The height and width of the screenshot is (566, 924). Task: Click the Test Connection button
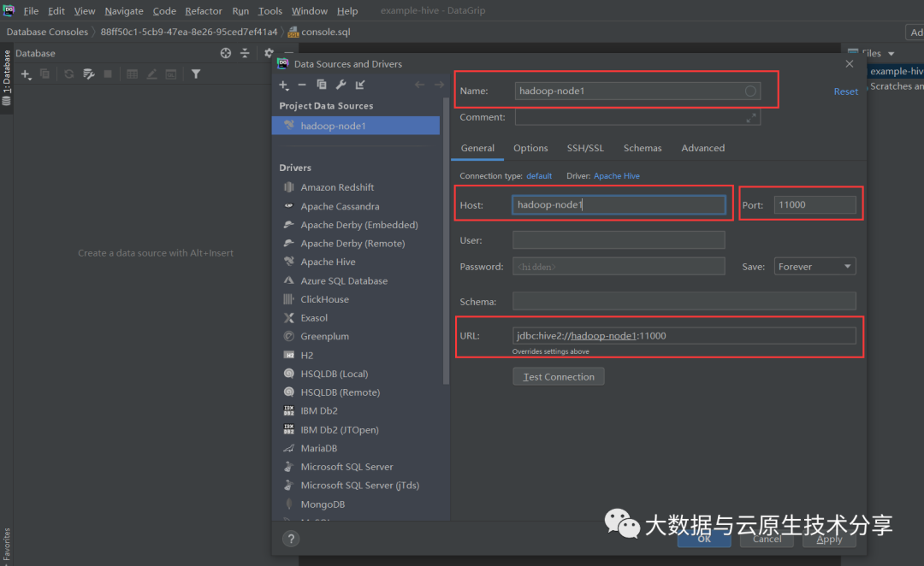[x=559, y=376]
